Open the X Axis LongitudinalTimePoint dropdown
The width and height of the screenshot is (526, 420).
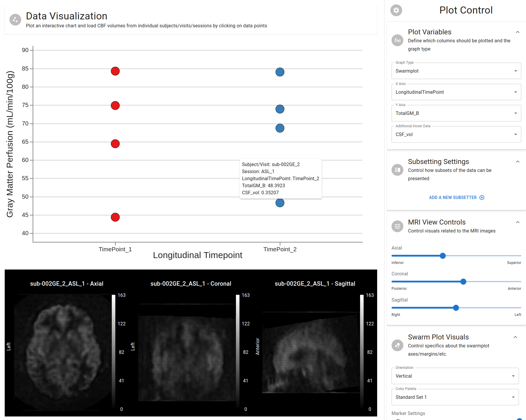[456, 92]
